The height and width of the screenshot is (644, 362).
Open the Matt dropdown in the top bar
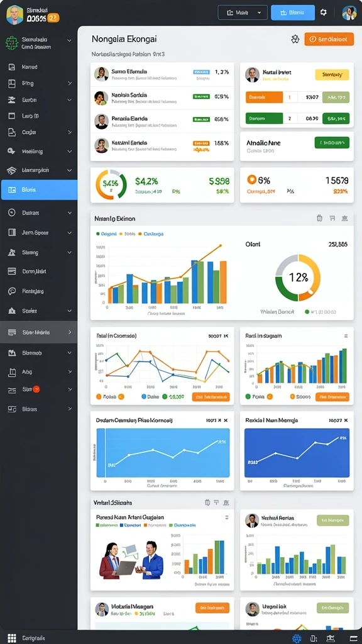click(x=243, y=13)
